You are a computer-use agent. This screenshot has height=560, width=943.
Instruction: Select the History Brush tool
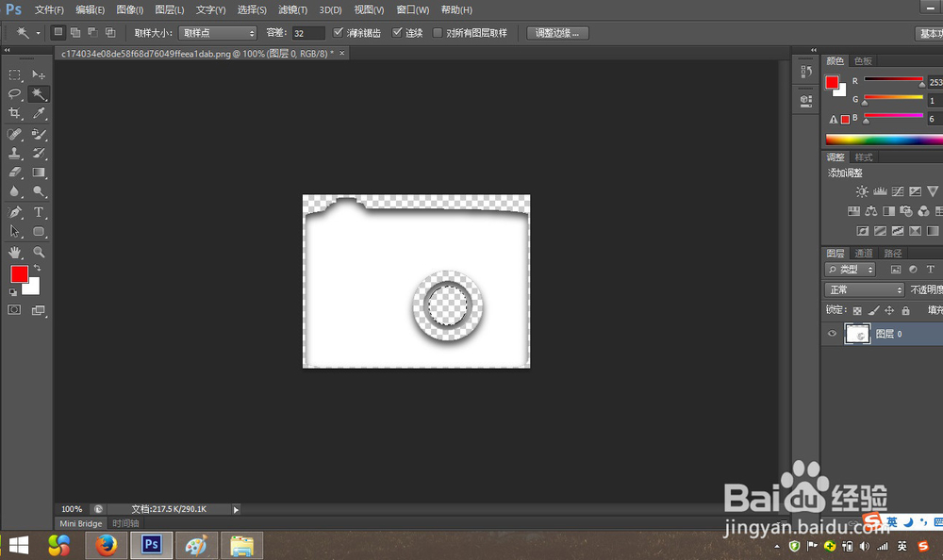click(39, 153)
